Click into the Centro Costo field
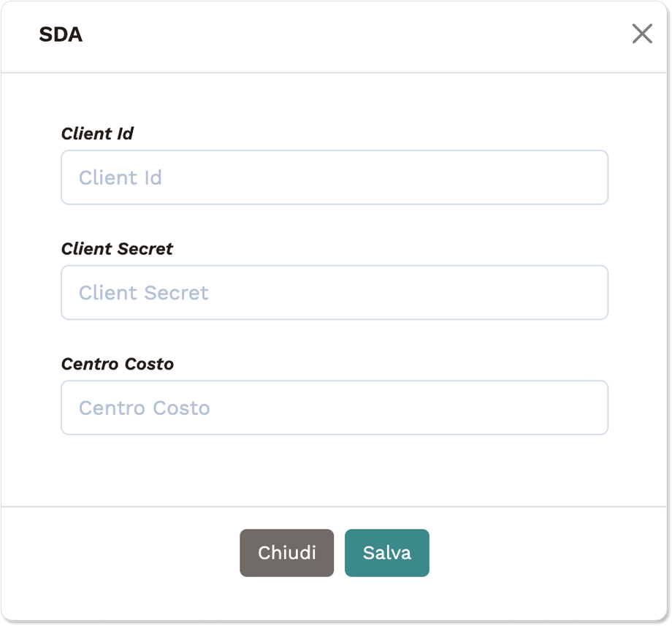Viewport: 672px width, 626px height. tap(334, 408)
